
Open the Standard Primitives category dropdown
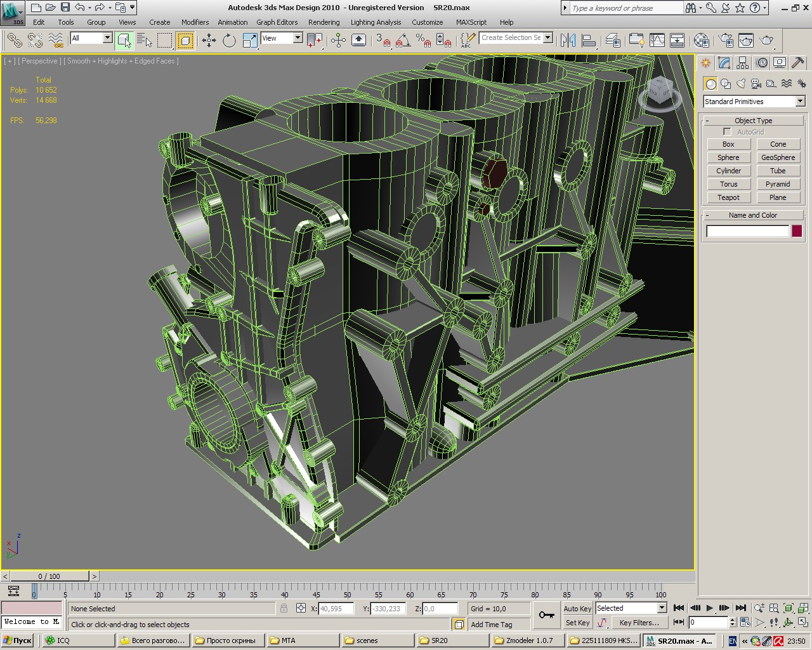point(754,102)
